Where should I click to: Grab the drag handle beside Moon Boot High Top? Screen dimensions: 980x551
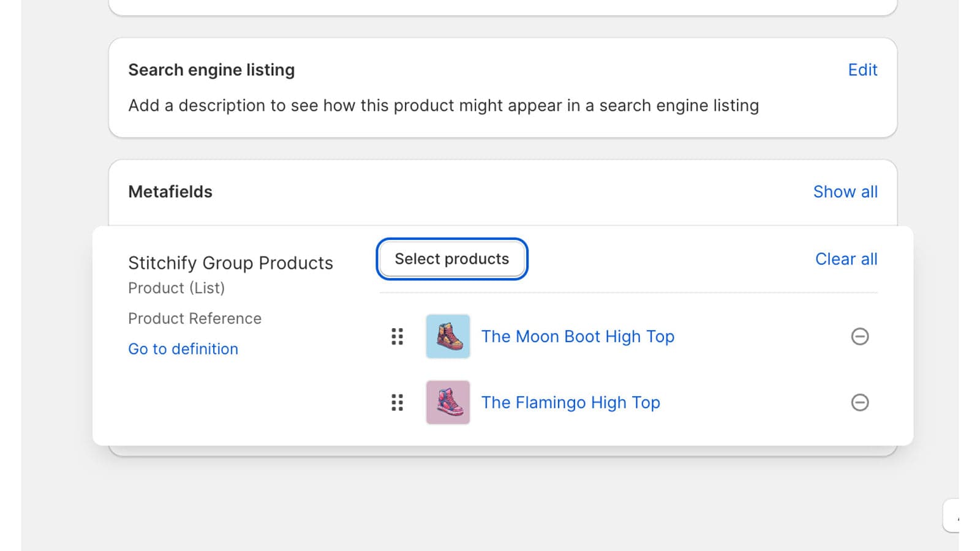pos(397,337)
